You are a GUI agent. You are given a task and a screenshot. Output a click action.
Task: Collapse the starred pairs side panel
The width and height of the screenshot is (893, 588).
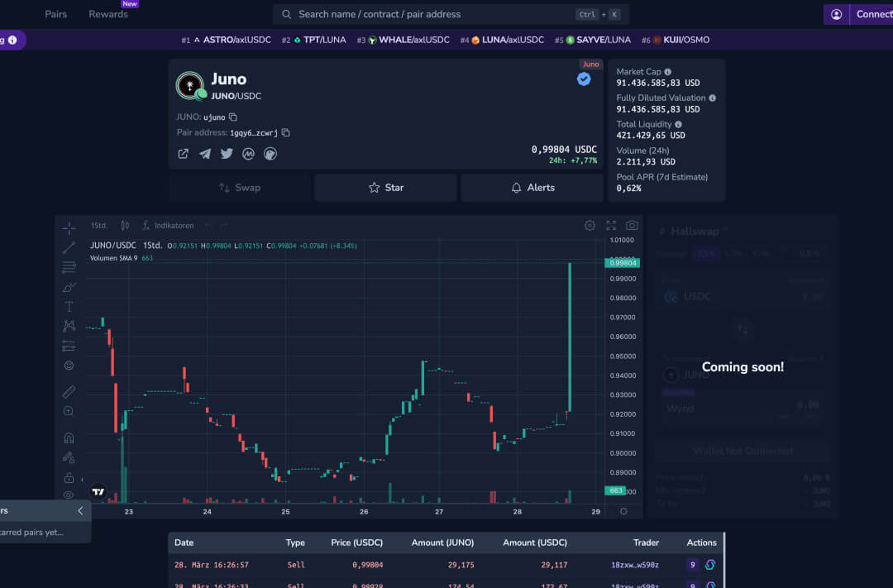(x=80, y=511)
